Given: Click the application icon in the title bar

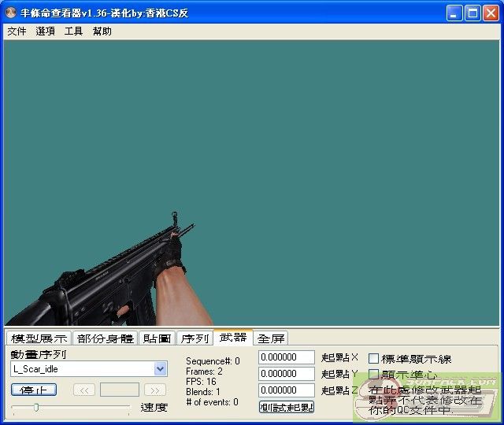Looking at the screenshot, I should pyautogui.click(x=11, y=13).
